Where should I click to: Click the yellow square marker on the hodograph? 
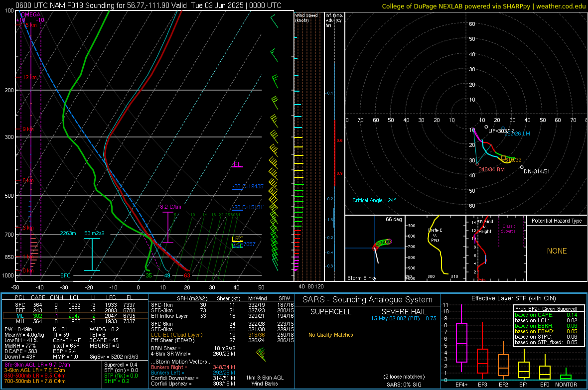(x=503, y=158)
